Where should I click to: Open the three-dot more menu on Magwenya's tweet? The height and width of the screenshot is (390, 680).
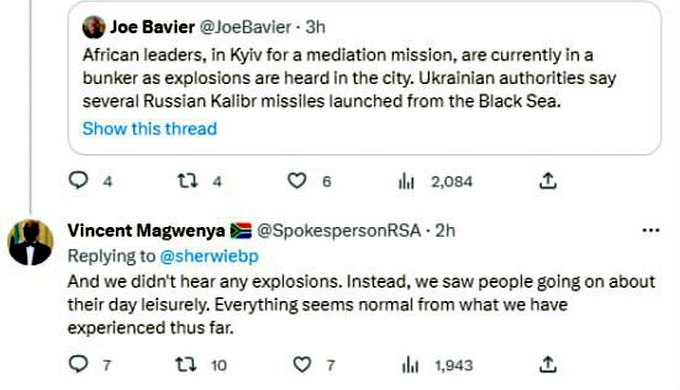point(651,230)
